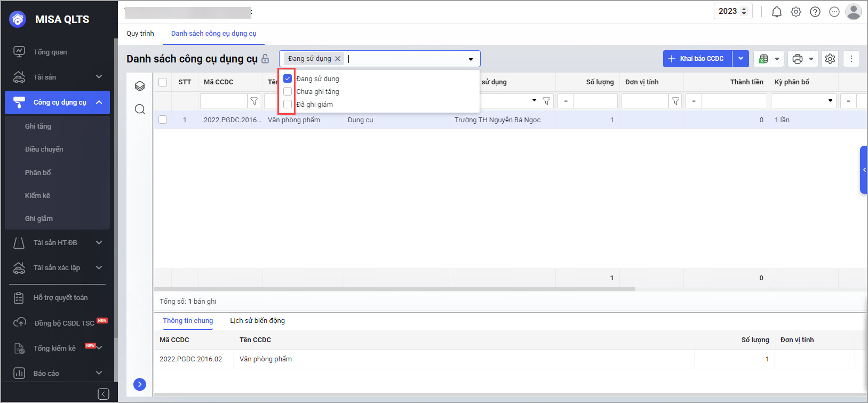Collapse the sidebar with bottom arrow icon

coord(103,394)
